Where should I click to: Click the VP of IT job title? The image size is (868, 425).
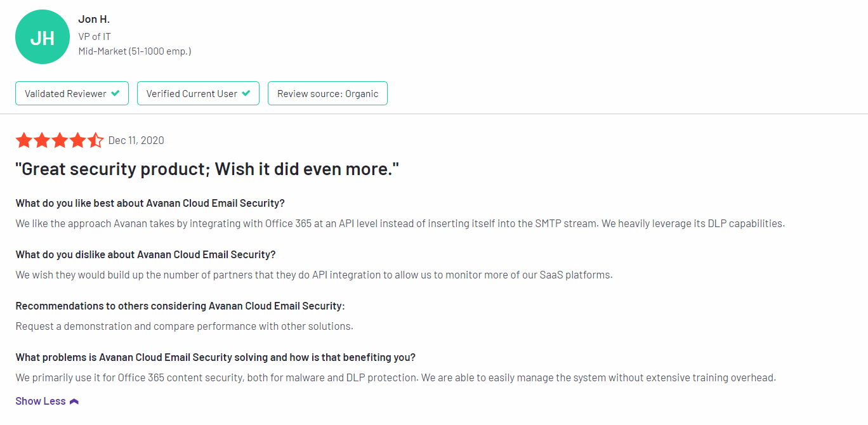(95, 36)
